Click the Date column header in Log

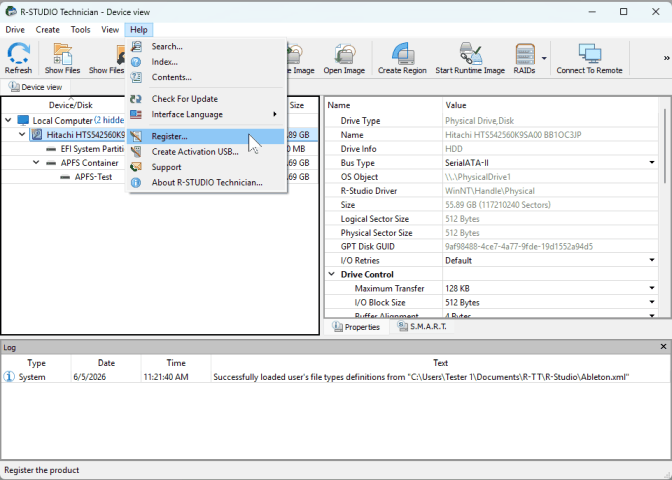(106, 363)
